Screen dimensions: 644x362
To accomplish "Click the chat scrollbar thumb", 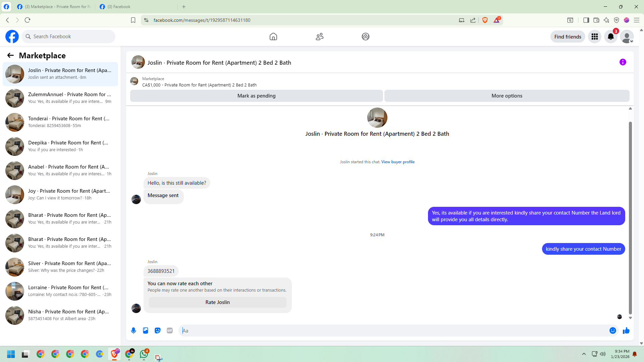I will point(630,218).
